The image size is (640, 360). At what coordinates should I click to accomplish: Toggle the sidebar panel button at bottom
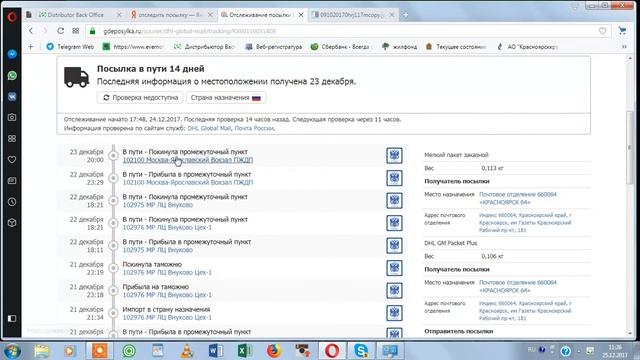pyautogui.click(x=12, y=318)
